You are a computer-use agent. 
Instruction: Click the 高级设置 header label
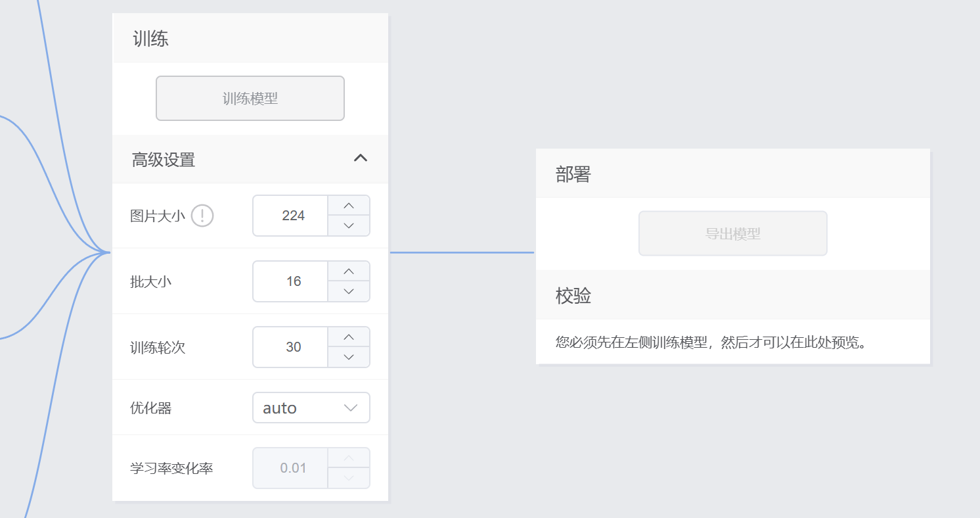(x=164, y=160)
